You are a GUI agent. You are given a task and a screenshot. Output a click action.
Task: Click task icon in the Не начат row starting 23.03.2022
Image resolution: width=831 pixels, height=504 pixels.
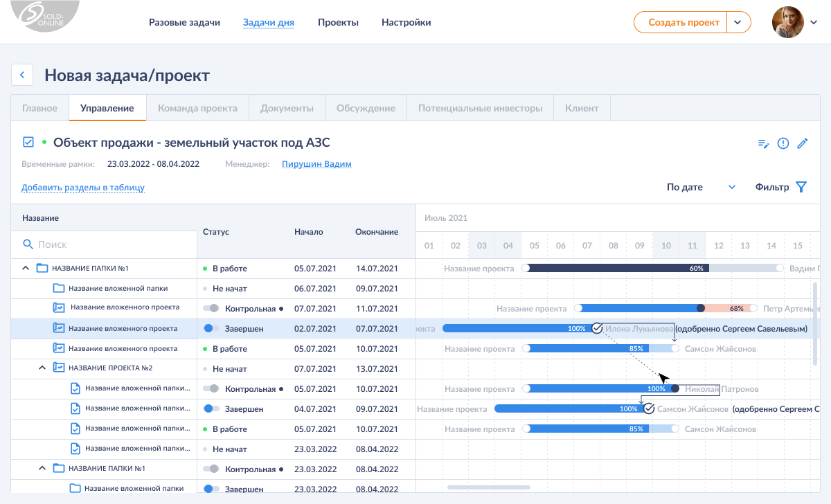75,449
